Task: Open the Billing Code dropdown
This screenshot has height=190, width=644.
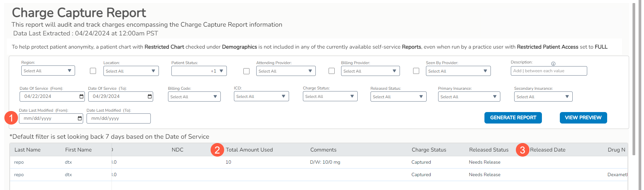Action: pyautogui.click(x=194, y=97)
